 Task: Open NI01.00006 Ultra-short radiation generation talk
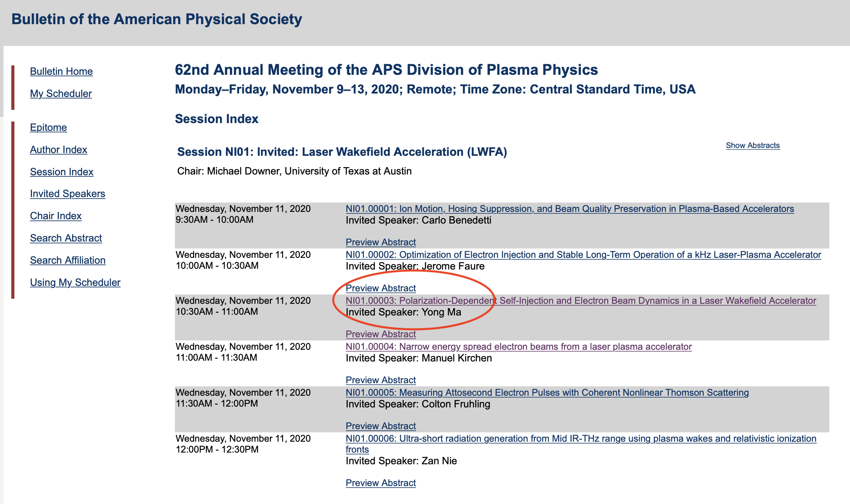(581, 444)
